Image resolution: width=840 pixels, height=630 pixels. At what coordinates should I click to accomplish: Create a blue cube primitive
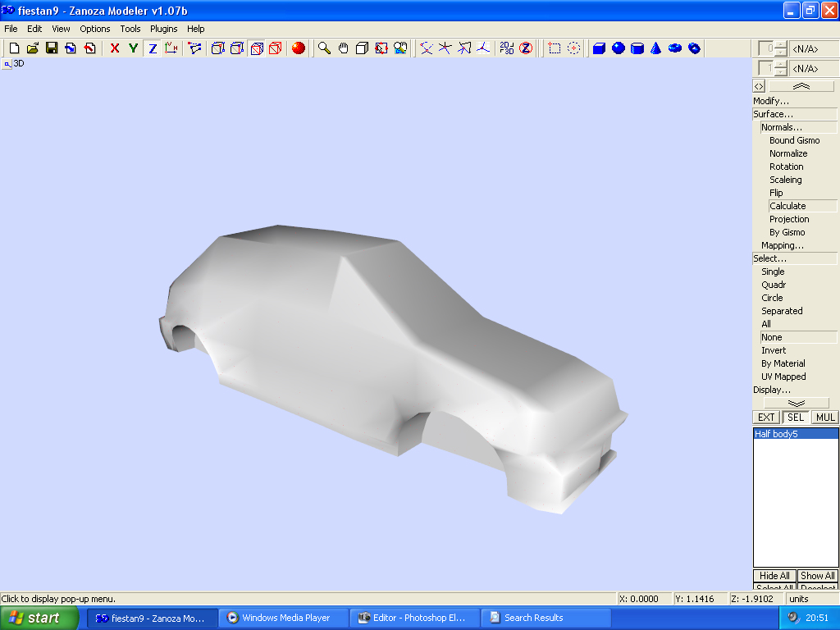point(599,48)
